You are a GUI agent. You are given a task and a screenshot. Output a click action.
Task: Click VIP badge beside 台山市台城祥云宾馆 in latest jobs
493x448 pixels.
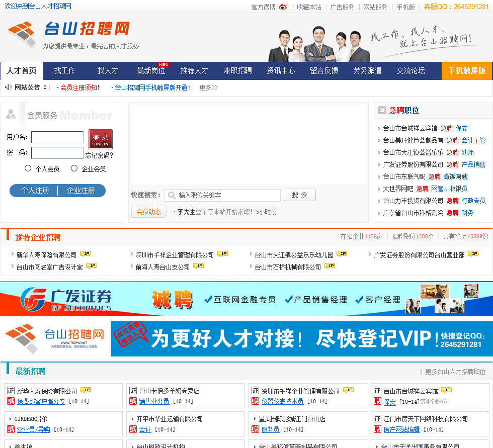coord(447,390)
